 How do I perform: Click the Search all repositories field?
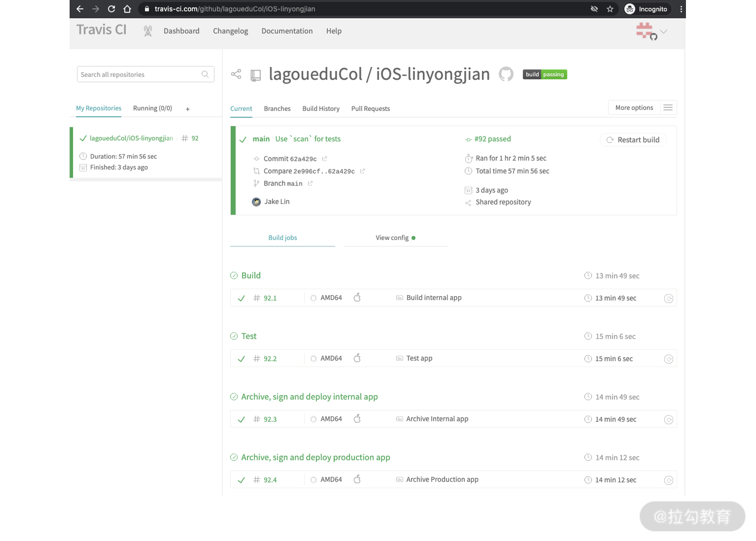click(x=145, y=74)
